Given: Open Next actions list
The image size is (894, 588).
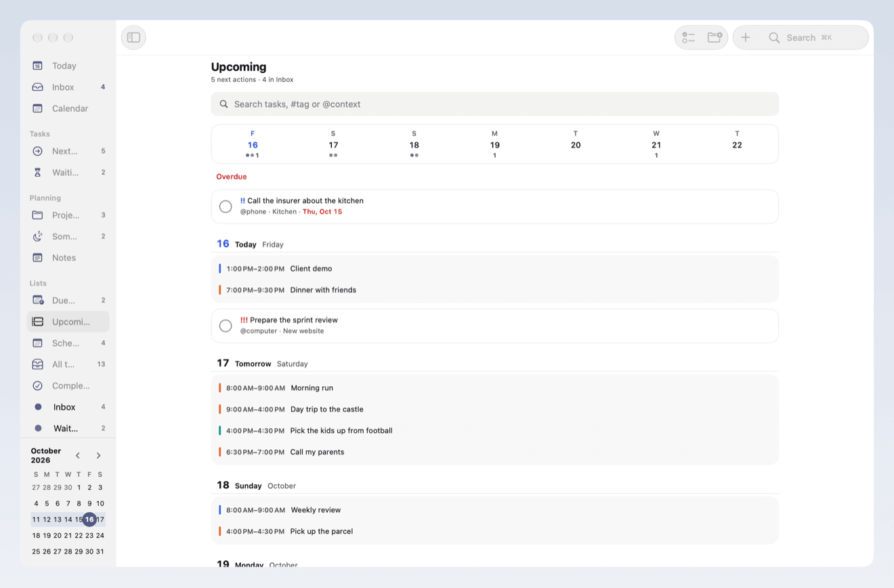Looking at the screenshot, I should [68, 151].
